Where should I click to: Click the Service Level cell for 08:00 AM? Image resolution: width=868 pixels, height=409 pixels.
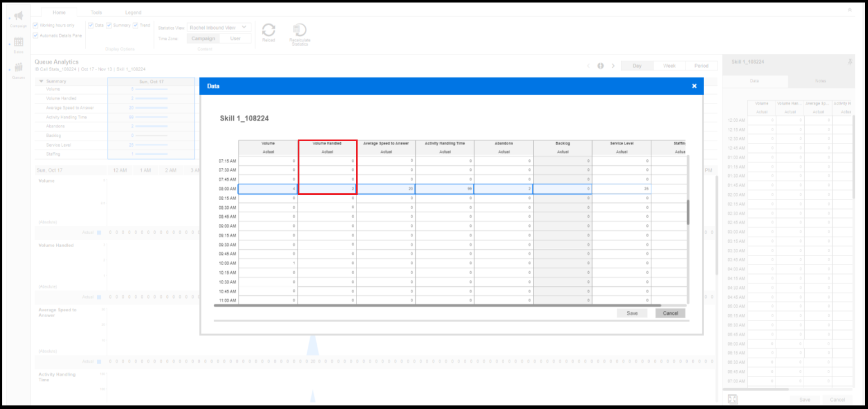[621, 189]
